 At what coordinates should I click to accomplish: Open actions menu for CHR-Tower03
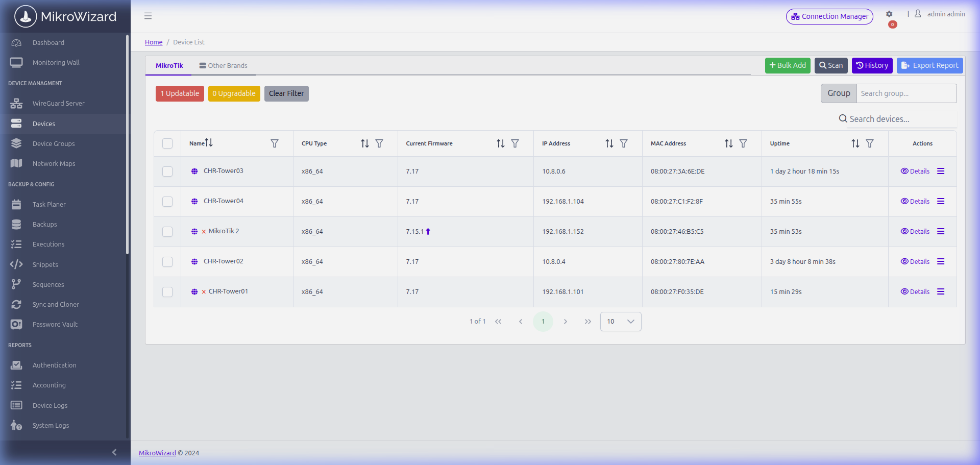click(x=941, y=171)
